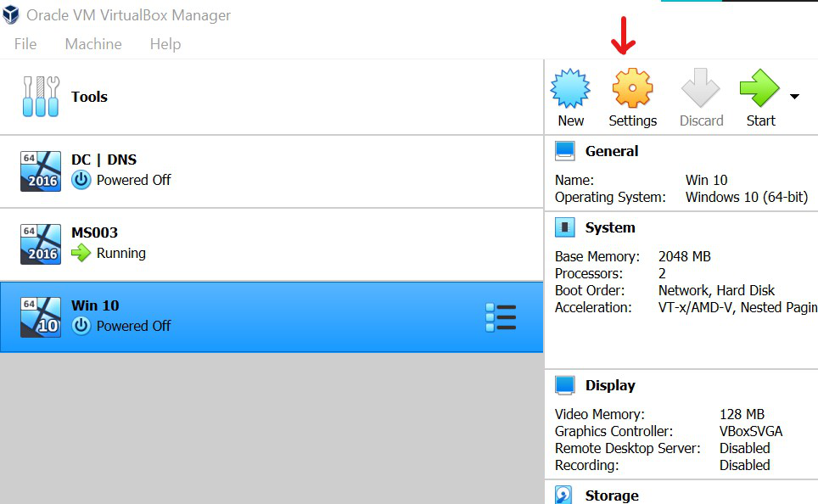Open the File menu
The image size is (818, 504).
25,44
